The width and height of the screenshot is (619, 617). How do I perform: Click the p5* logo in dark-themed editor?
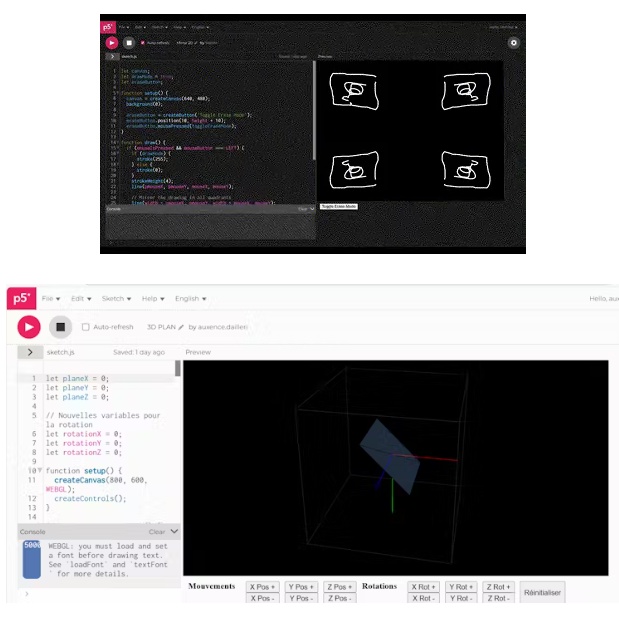(108, 26)
